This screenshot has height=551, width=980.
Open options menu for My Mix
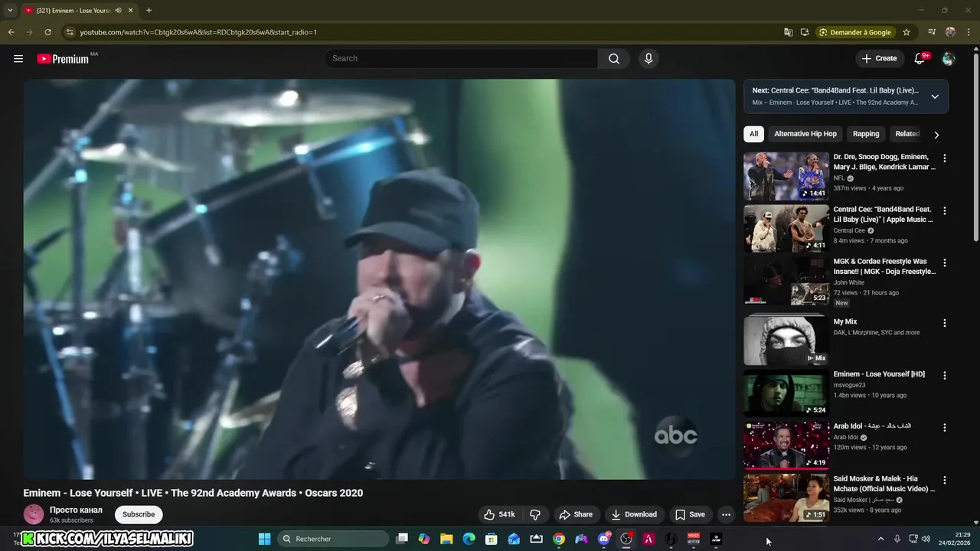944,323
